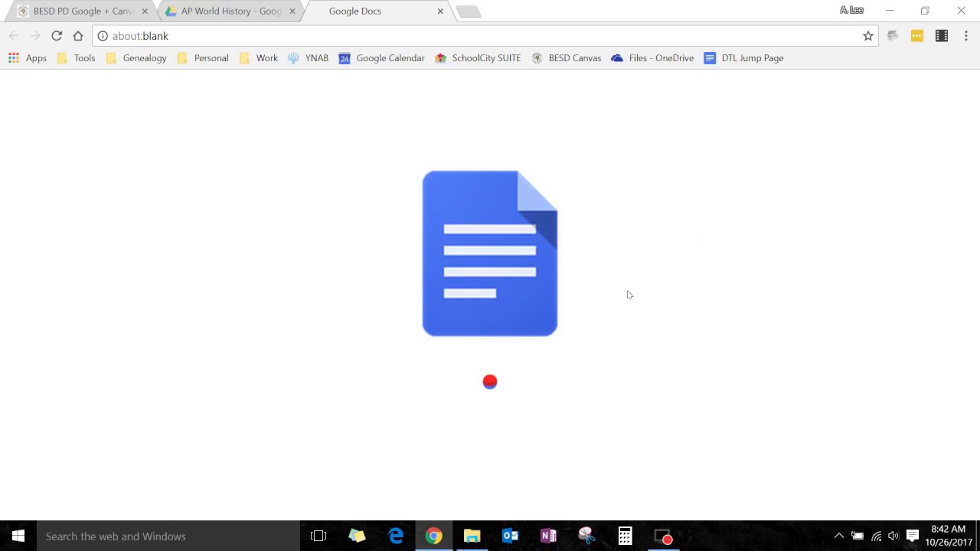Open the volume control in tray
This screenshot has width=980, height=551.
click(x=893, y=536)
